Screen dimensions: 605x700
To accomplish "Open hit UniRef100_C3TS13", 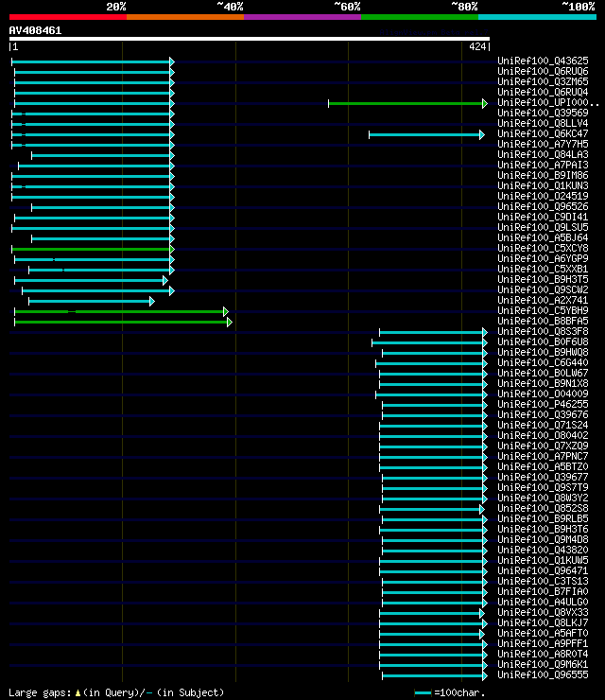I will [x=543, y=581].
